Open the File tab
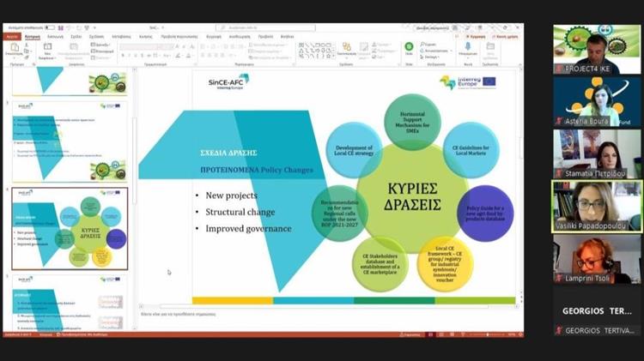 point(11,37)
